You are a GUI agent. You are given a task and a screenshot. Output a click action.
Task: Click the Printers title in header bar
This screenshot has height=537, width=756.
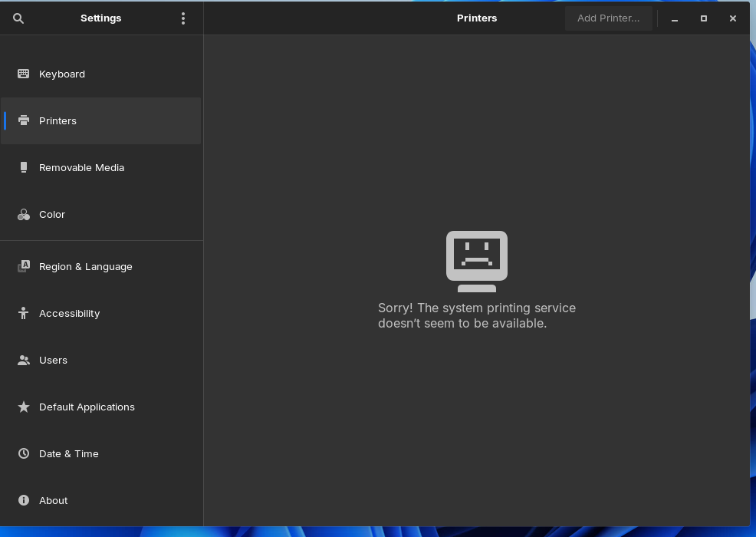(x=476, y=18)
